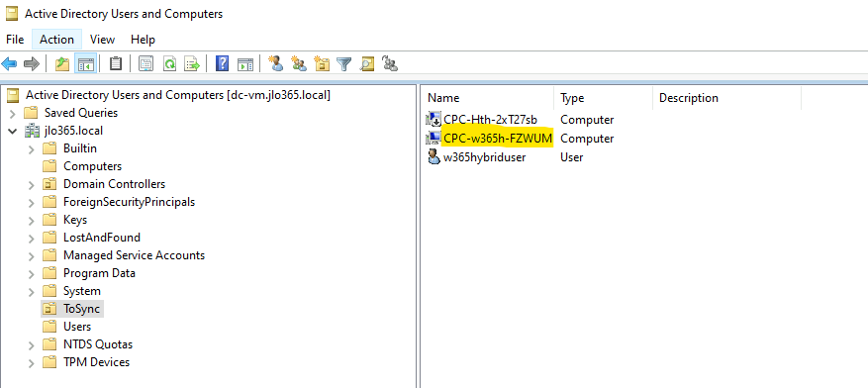Toggle Show/Hide Action Pane icon
The height and width of the screenshot is (388, 868).
click(x=245, y=64)
